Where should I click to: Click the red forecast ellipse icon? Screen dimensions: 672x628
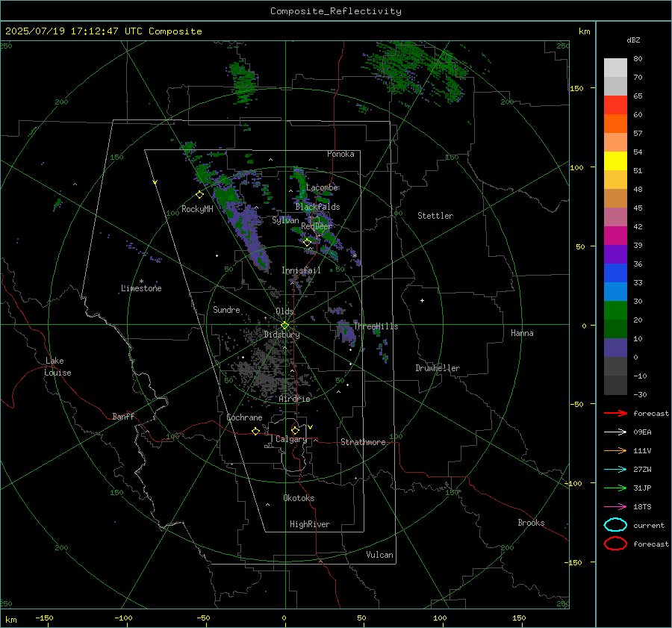[x=615, y=544]
